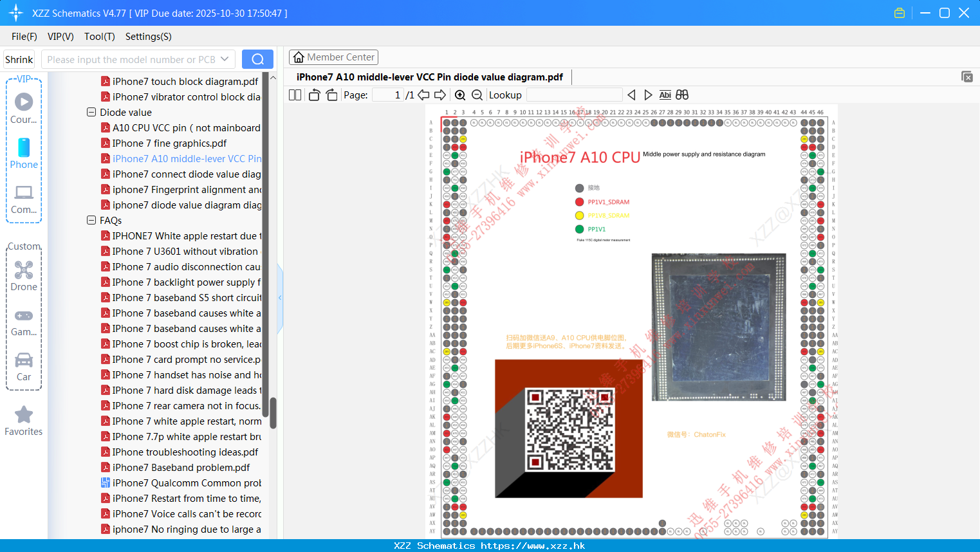Open IPhone 7 rear camera not in focus
The image size is (980, 552).
[181, 405]
